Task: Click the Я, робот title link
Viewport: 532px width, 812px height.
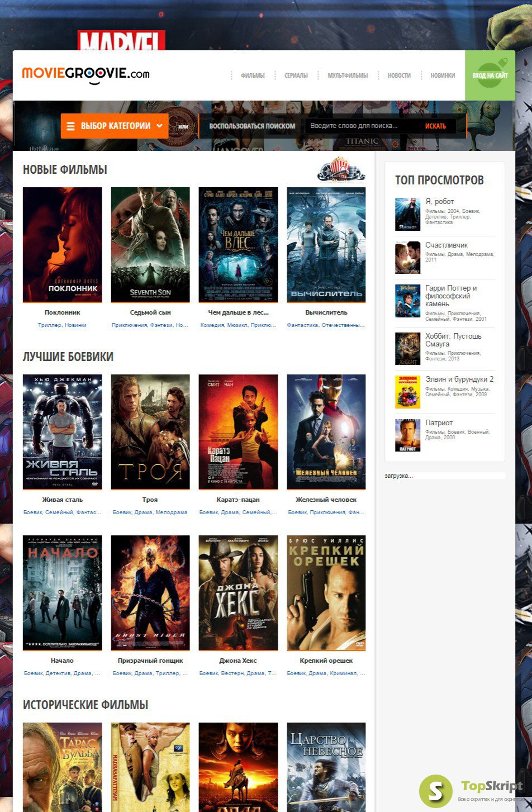Action: click(440, 201)
